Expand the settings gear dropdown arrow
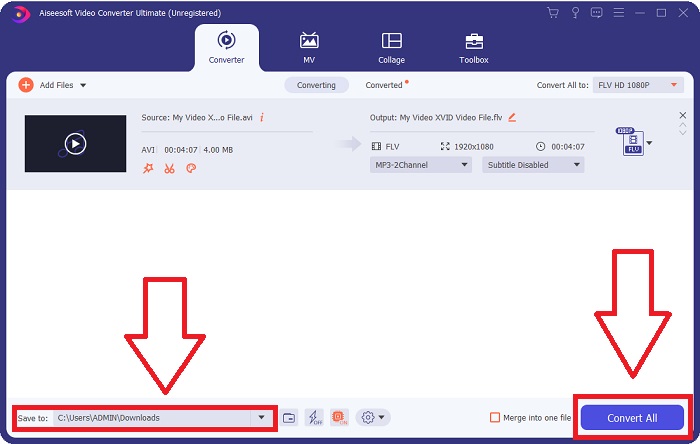Screen dimensions: 700x444 (382, 418)
